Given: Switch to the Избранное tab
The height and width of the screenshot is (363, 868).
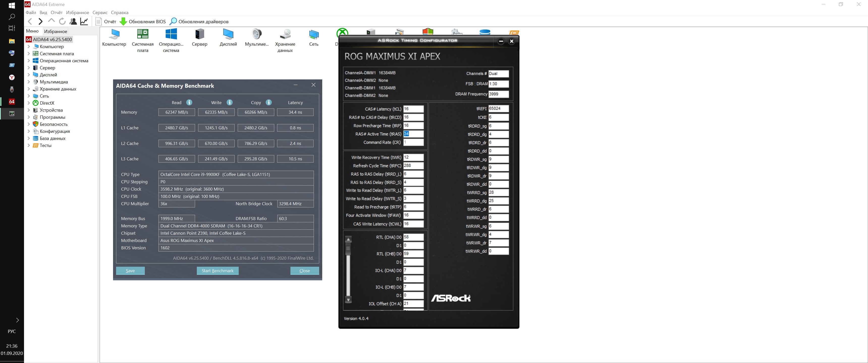Looking at the screenshot, I should click(56, 31).
